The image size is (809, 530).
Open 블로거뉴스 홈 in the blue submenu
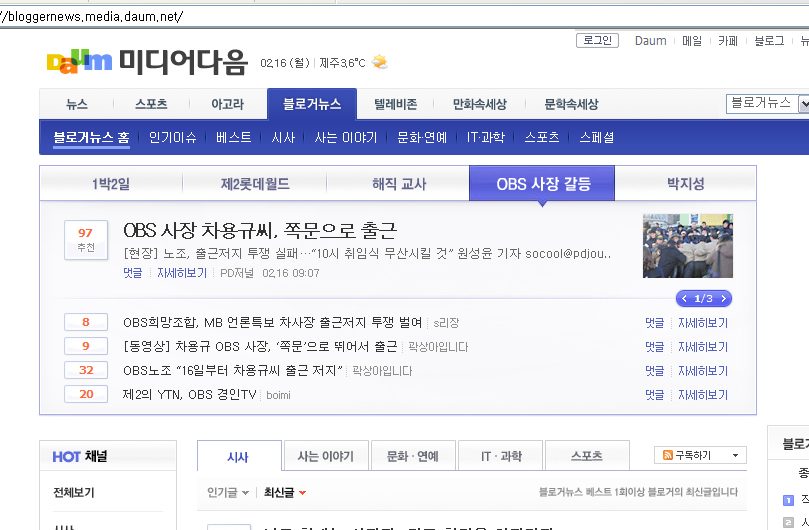point(91,137)
